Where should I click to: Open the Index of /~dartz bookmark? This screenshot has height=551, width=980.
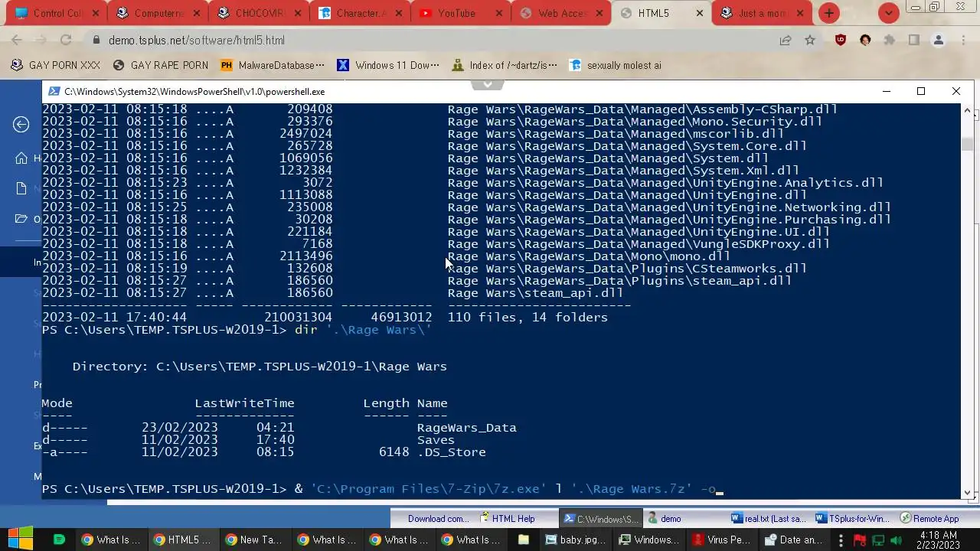[505, 65]
